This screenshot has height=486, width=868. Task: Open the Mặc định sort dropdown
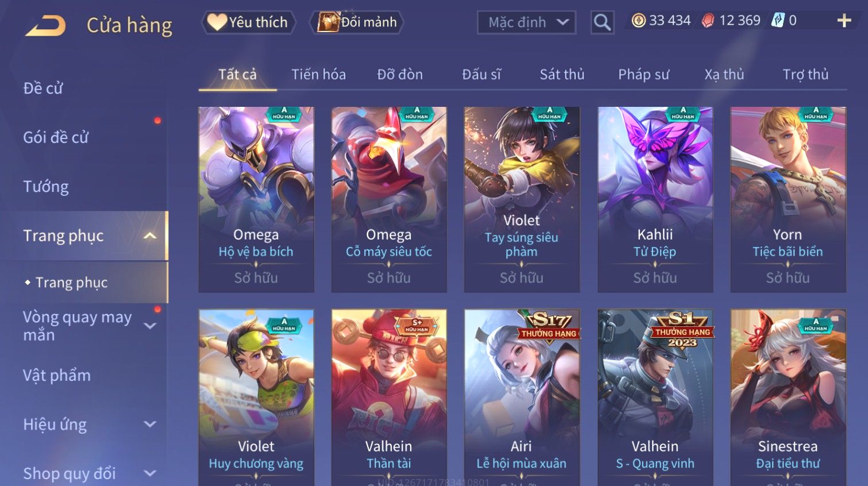tap(526, 22)
